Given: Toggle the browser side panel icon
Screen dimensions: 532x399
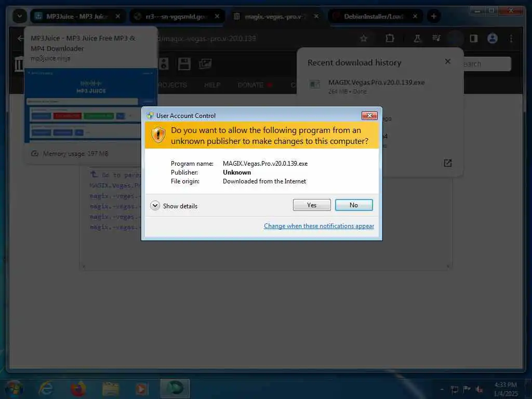Looking at the screenshot, I should (474, 38).
